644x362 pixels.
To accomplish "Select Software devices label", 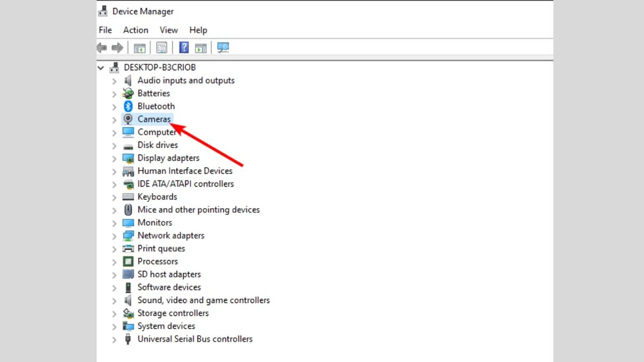I will pyautogui.click(x=169, y=287).
